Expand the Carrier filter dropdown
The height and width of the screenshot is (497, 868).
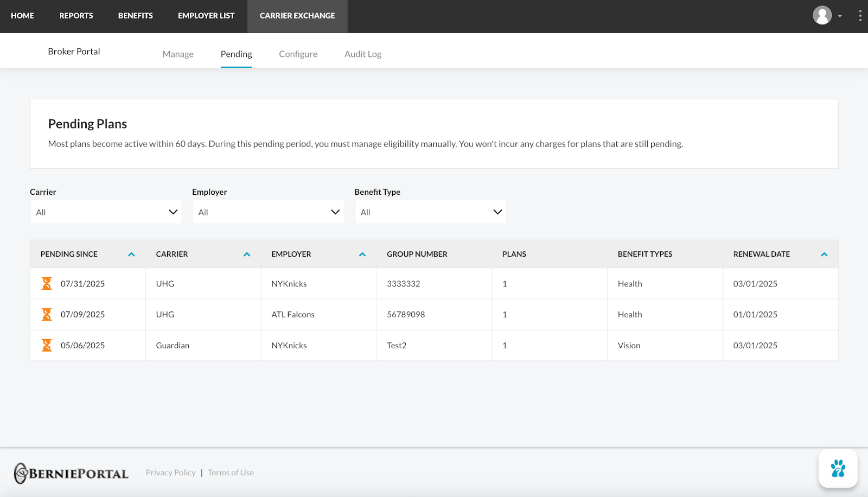[x=106, y=212]
